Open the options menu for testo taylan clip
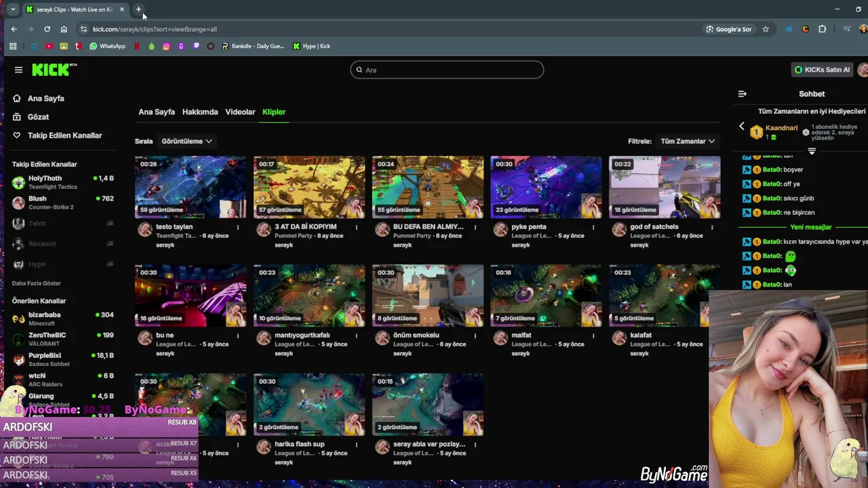The height and width of the screenshot is (488, 868). (x=238, y=227)
